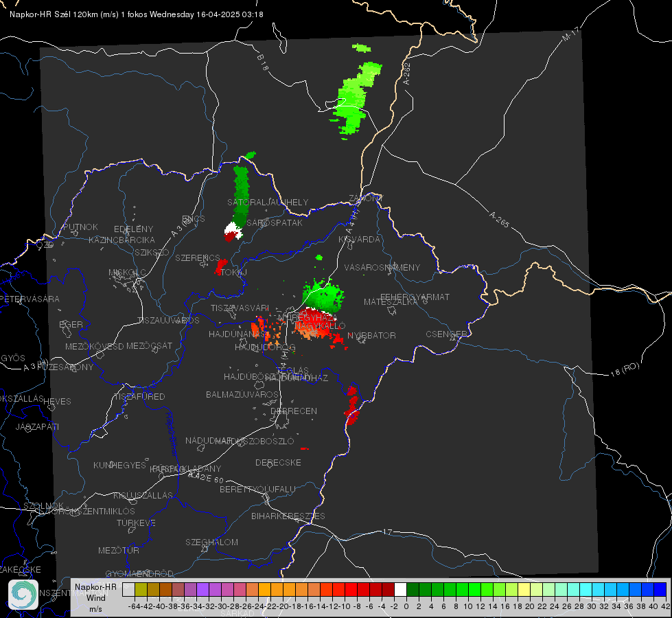Click the DEBRECEN city label
Screen dimensions: 672x618
click(294, 411)
